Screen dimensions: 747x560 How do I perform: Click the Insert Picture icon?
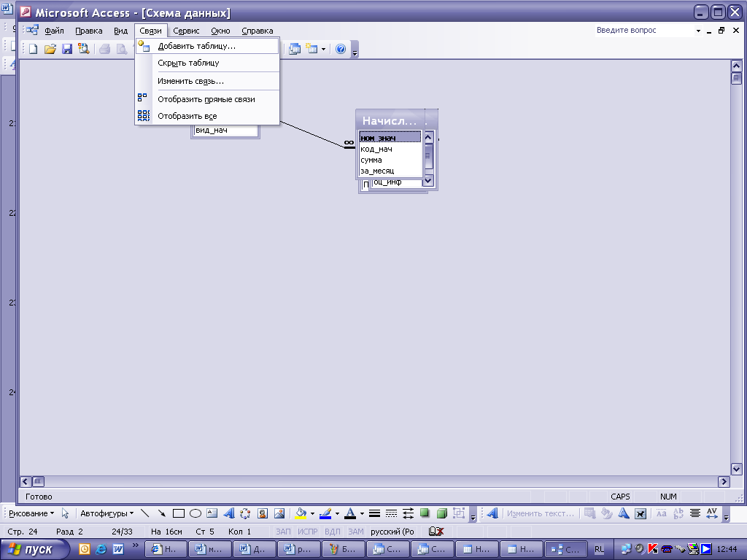tap(279, 513)
